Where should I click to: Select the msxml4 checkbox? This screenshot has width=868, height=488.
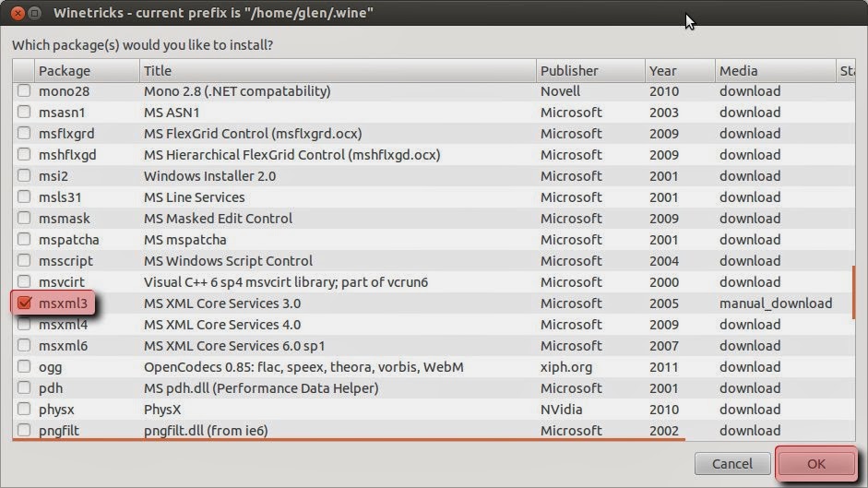(23, 325)
